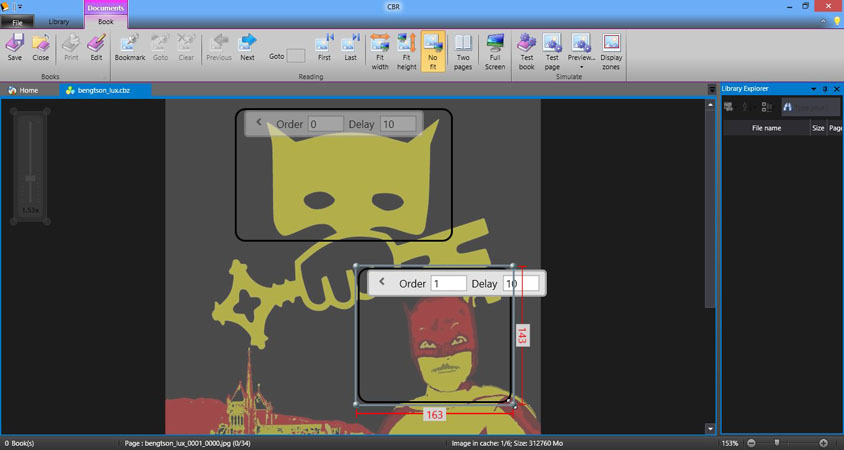Click the bottom-right resize handle of zone 1
Image resolution: width=844 pixels, height=450 pixels.
click(513, 404)
